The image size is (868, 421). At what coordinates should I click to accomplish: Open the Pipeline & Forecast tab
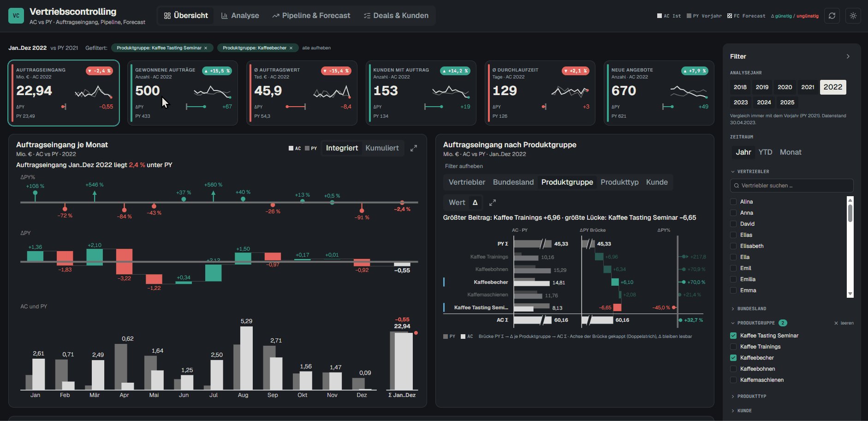(311, 16)
